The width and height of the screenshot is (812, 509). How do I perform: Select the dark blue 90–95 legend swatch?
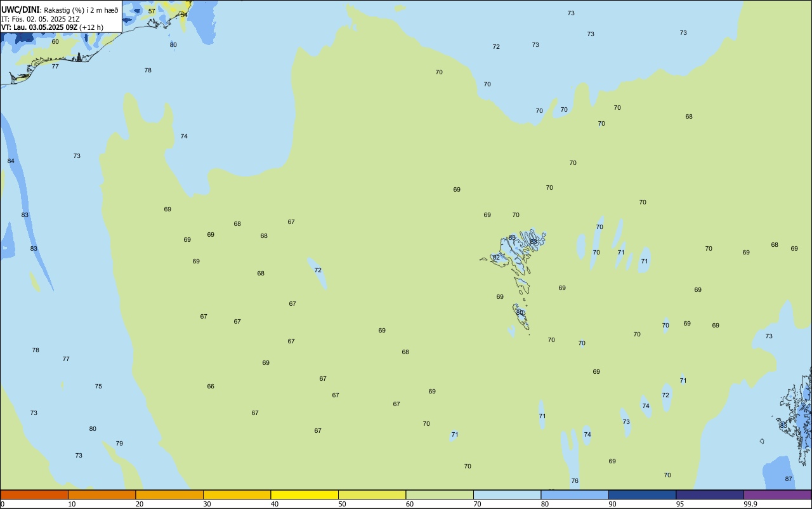point(642,494)
